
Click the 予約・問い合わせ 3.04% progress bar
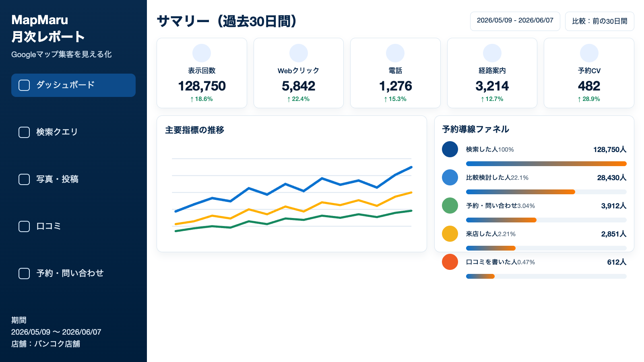[546, 220]
